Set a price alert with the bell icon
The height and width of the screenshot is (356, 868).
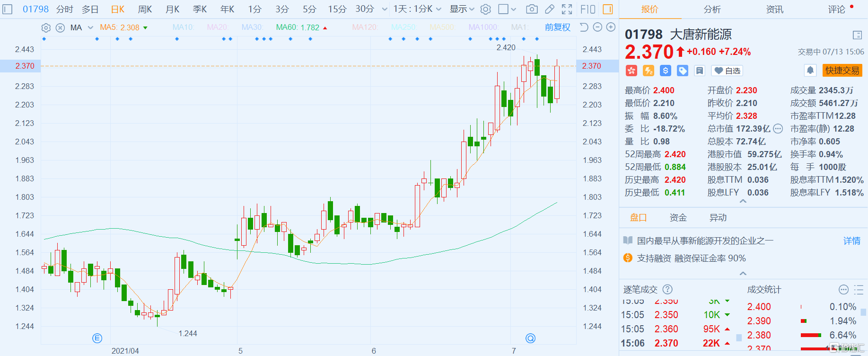click(x=810, y=71)
